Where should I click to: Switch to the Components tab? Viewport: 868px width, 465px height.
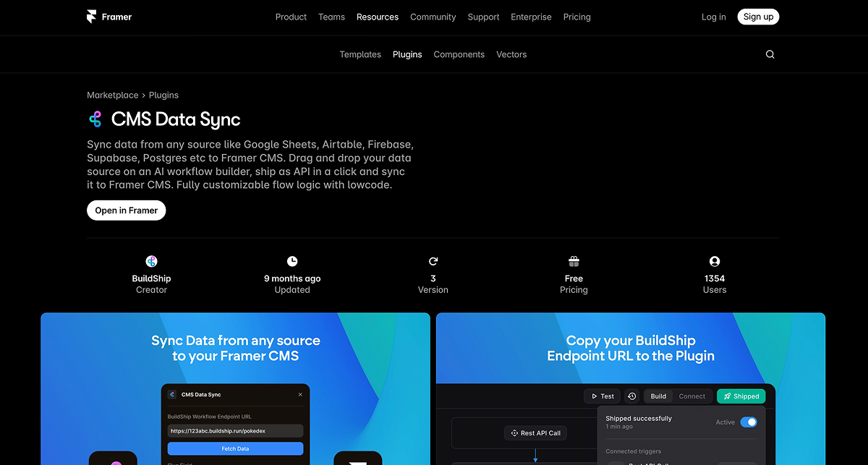coord(459,54)
